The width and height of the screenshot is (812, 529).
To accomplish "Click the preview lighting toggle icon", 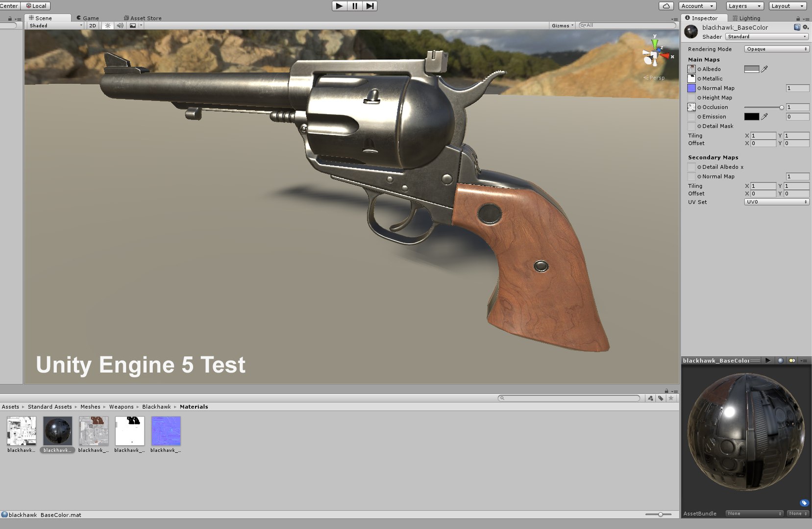I will pos(792,361).
